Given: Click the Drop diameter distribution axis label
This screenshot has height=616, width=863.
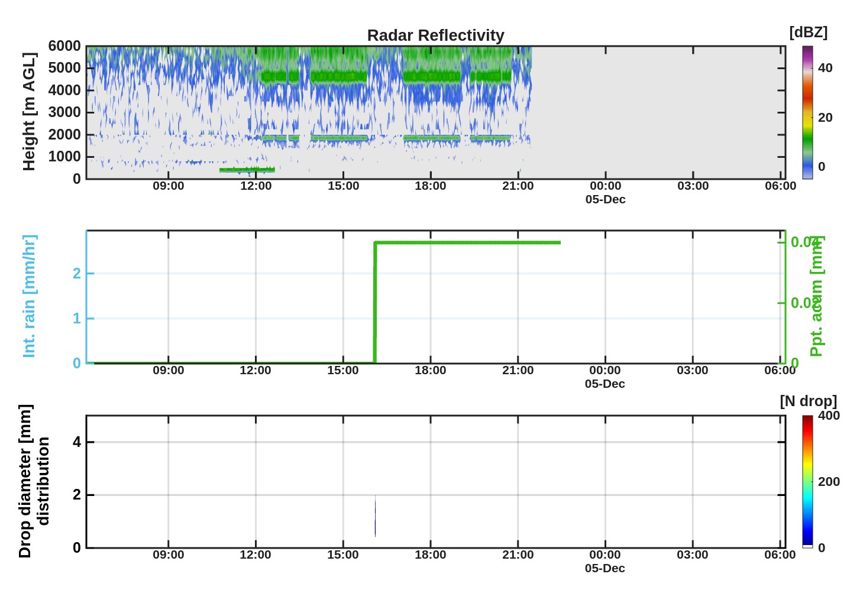Looking at the screenshot, I should (33, 481).
